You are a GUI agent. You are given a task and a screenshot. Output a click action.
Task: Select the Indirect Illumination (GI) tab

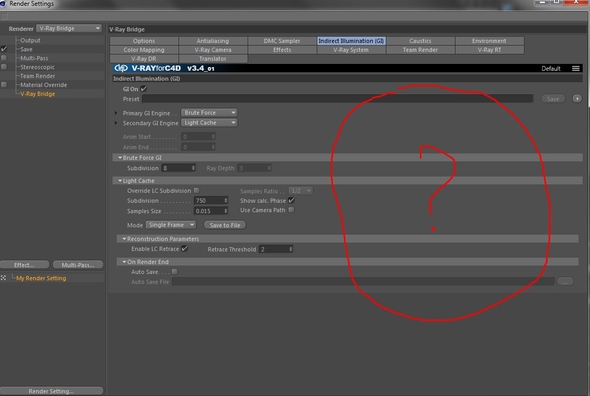pyautogui.click(x=351, y=41)
